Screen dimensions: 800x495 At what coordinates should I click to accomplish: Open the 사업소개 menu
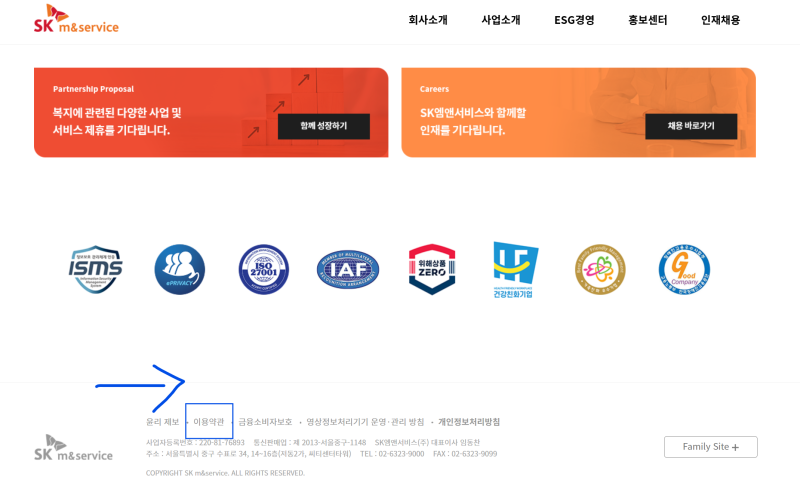click(501, 20)
